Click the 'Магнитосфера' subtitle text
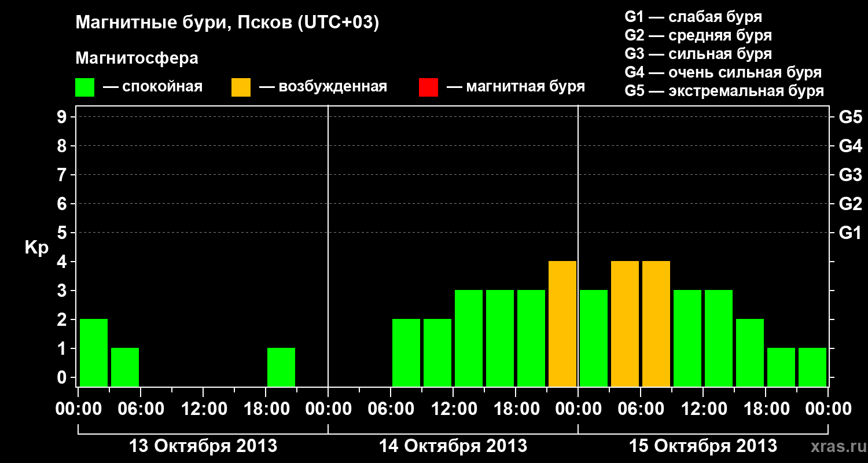This screenshot has height=463, width=868. [137, 58]
